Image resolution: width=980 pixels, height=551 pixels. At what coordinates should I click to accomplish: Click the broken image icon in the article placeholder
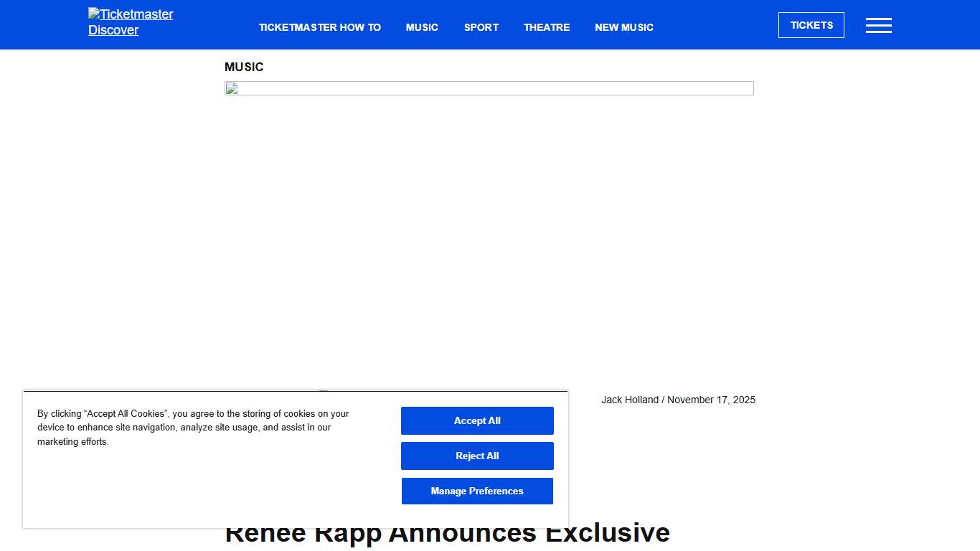(230, 88)
